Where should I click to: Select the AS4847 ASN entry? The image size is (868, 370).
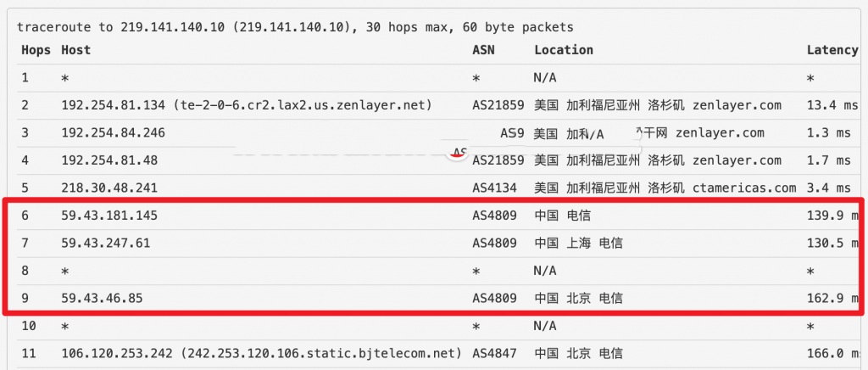click(x=494, y=353)
